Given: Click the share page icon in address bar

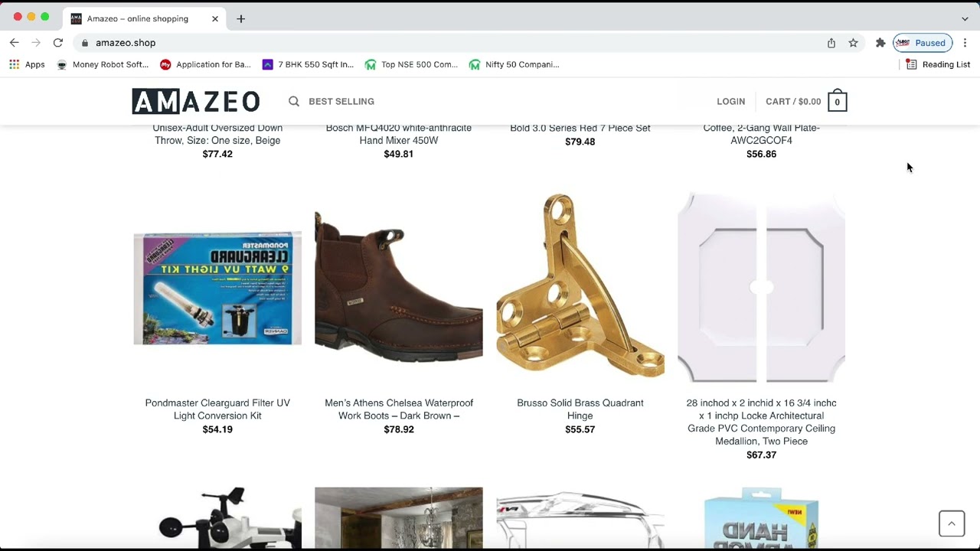Looking at the screenshot, I should (x=831, y=43).
